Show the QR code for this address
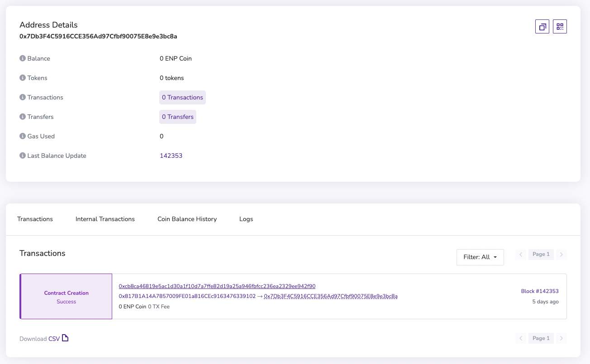This screenshot has height=364, width=590. coord(560,26)
